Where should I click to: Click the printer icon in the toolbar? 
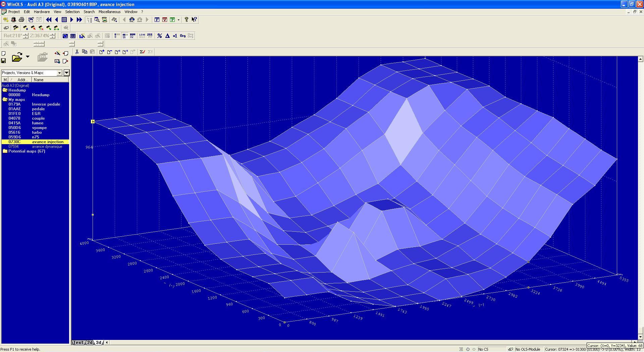tap(21, 20)
